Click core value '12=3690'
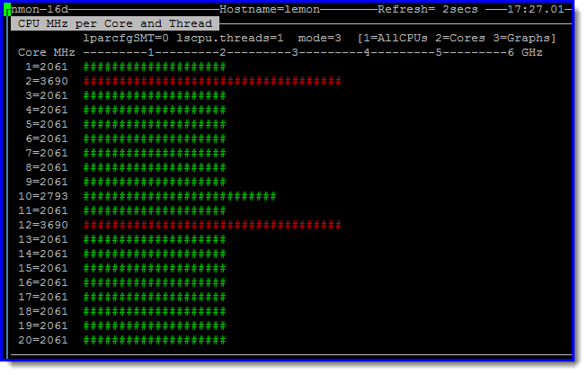Screen dimensions: 588x375 coord(43,225)
